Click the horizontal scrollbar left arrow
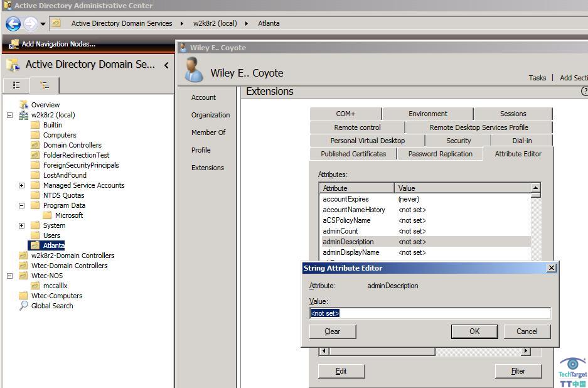The width and height of the screenshot is (588, 388). click(x=324, y=351)
